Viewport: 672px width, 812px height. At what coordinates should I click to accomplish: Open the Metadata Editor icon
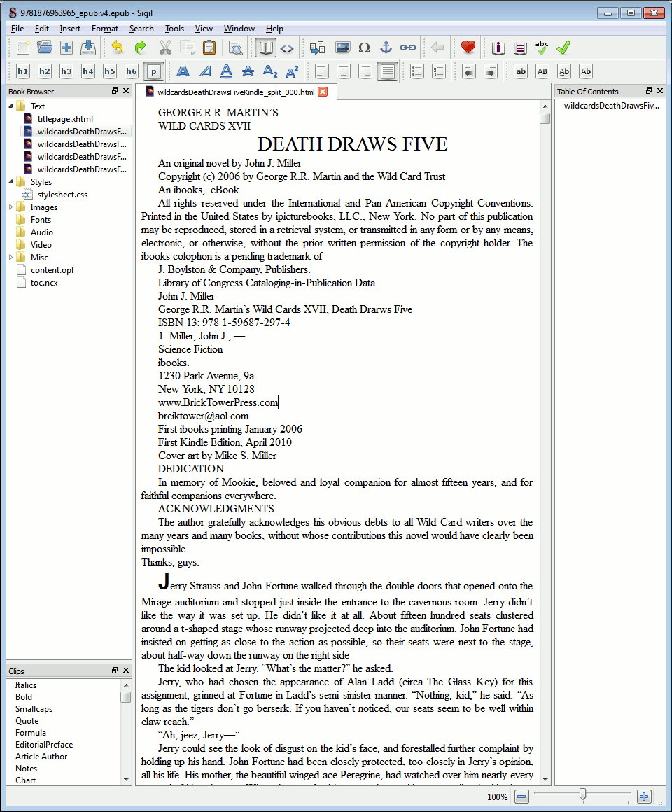pyautogui.click(x=498, y=48)
